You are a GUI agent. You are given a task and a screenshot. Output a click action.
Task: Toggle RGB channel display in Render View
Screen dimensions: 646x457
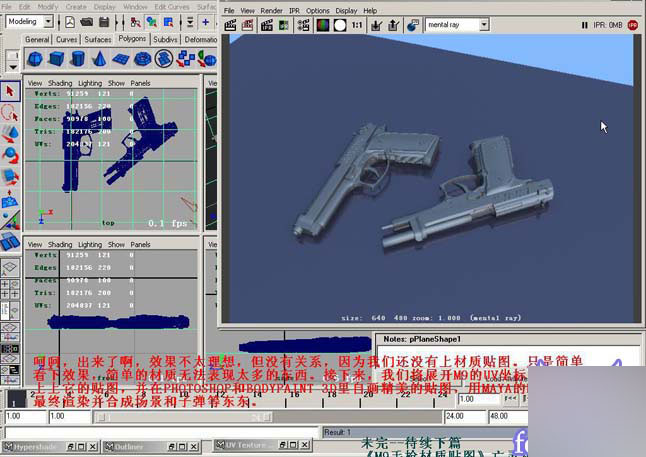(323, 25)
